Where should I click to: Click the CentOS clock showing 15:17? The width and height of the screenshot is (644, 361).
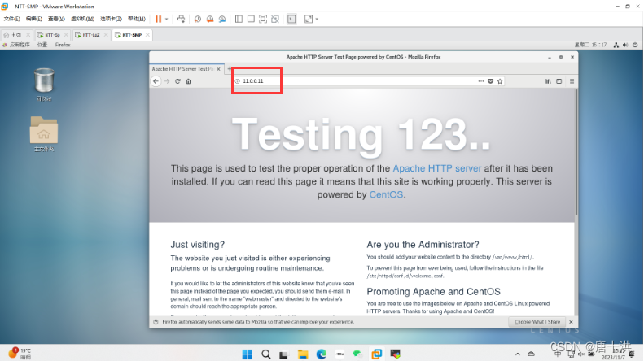tap(590, 45)
